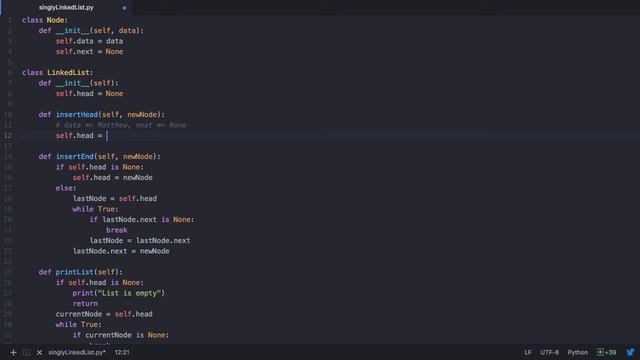Click 'if currentNode is None:' line
640x360 pixels.
[121, 335]
